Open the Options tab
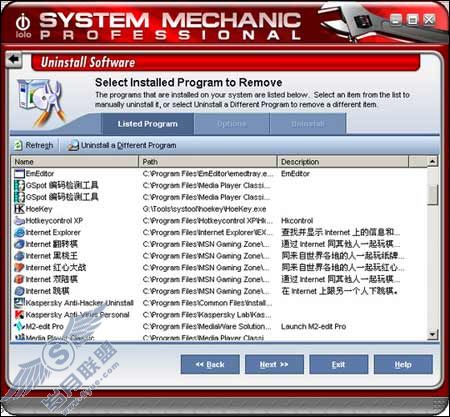450x417 pixels. pyautogui.click(x=232, y=124)
